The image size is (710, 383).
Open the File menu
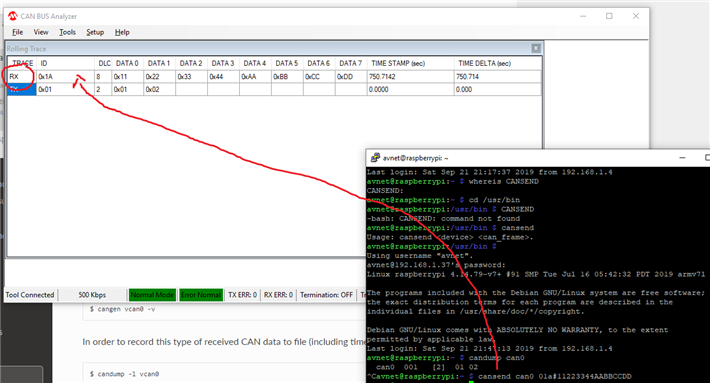(18, 32)
